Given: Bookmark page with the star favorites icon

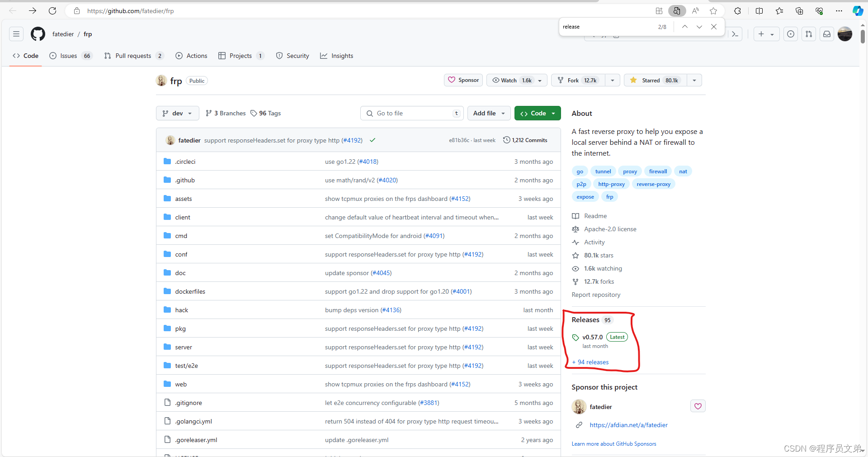Looking at the screenshot, I should tap(713, 11).
